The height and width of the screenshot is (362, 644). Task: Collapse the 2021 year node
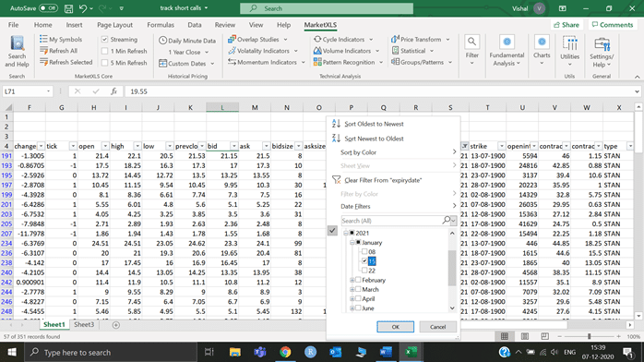pos(346,233)
